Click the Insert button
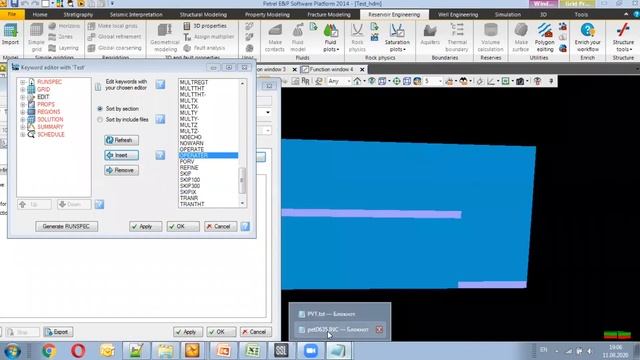The height and width of the screenshot is (360, 640). click(x=121, y=155)
